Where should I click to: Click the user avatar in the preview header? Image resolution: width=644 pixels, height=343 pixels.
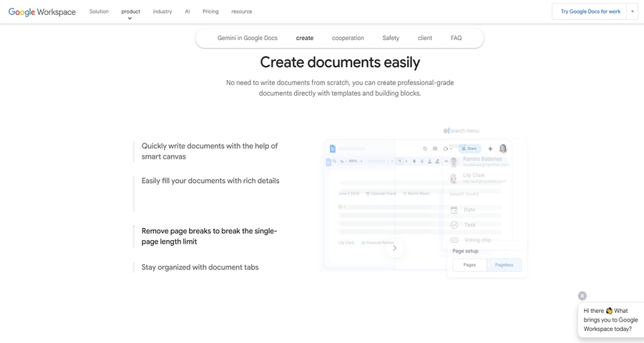(503, 149)
